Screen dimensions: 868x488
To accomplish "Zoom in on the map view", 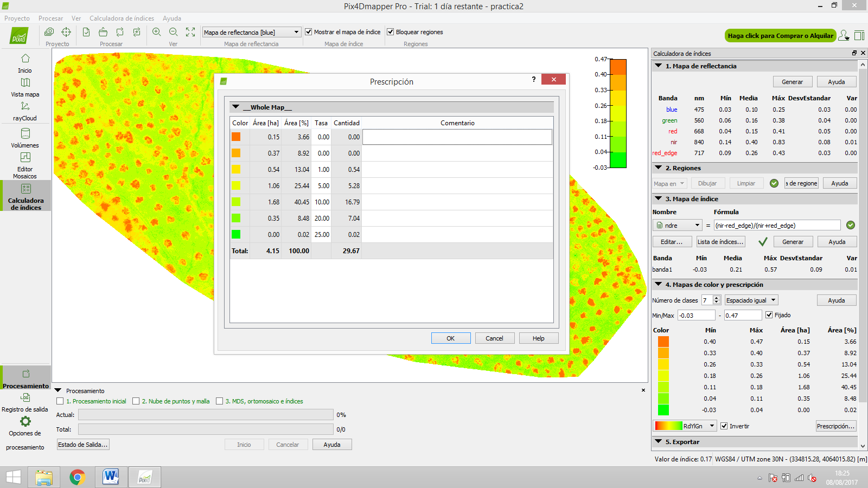I will click(157, 32).
